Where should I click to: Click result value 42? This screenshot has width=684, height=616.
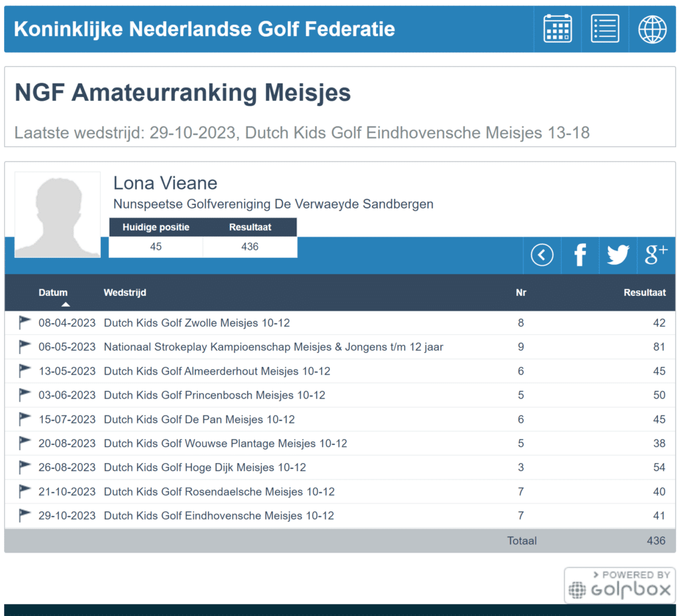[659, 323]
